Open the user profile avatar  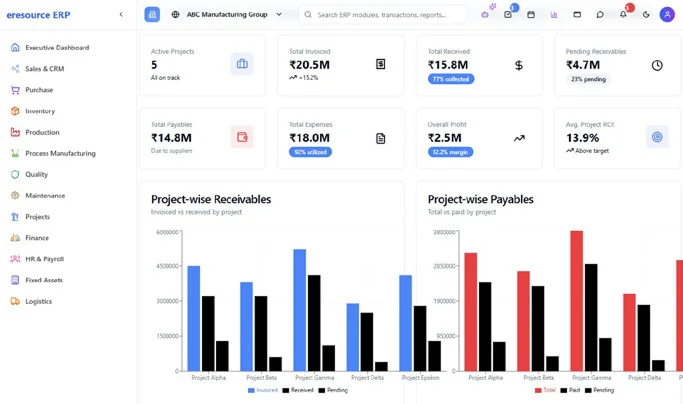point(667,15)
